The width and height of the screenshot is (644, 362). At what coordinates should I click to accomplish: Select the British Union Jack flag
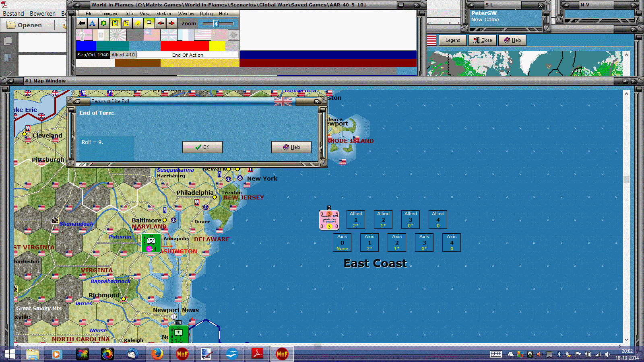point(169,35)
